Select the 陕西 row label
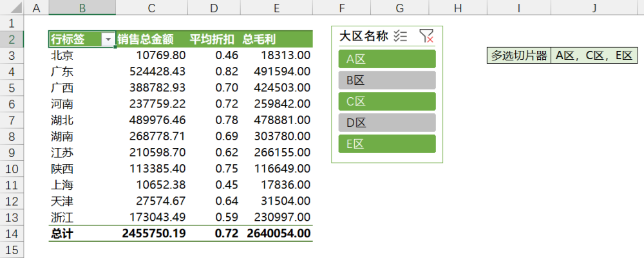Image resolution: width=644 pixels, height=258 pixels. tap(82, 169)
